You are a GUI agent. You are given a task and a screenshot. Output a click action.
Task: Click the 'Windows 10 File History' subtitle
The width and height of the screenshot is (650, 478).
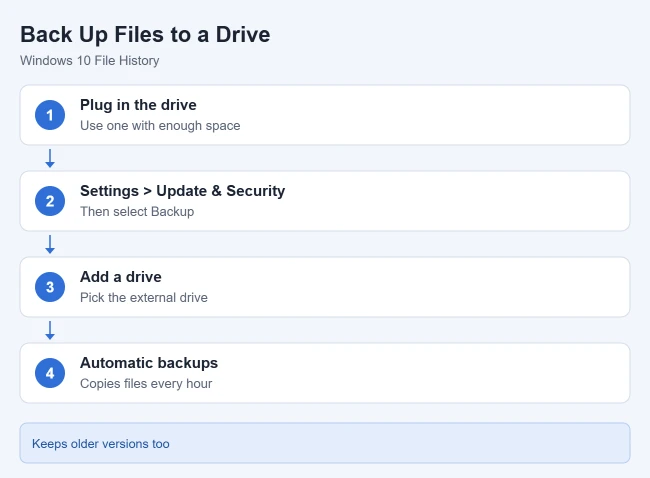tap(90, 61)
